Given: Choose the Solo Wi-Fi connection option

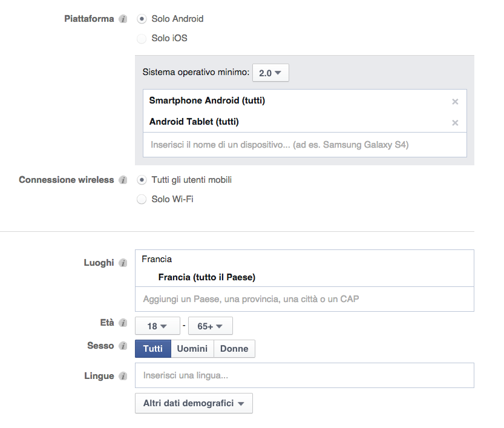Looking at the screenshot, I should click(x=142, y=199).
